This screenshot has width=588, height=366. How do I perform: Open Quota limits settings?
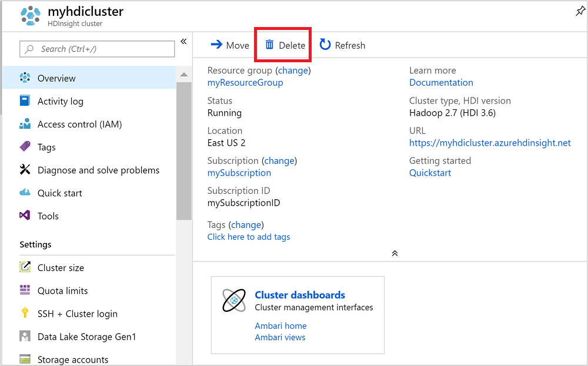pos(62,290)
